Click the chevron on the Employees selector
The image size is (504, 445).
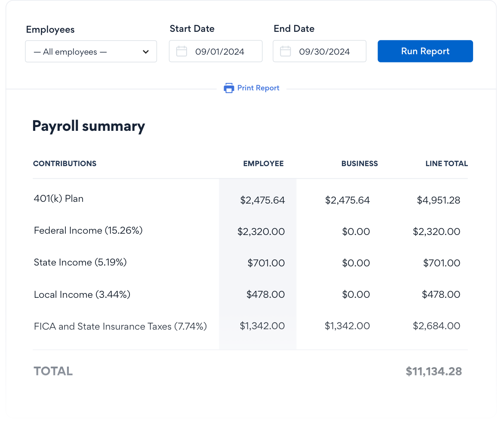[146, 51]
